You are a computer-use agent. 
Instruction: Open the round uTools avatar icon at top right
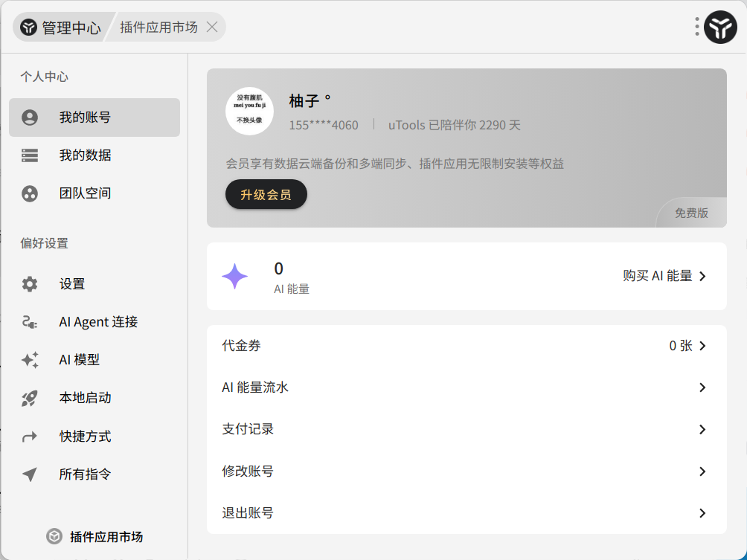(720, 27)
